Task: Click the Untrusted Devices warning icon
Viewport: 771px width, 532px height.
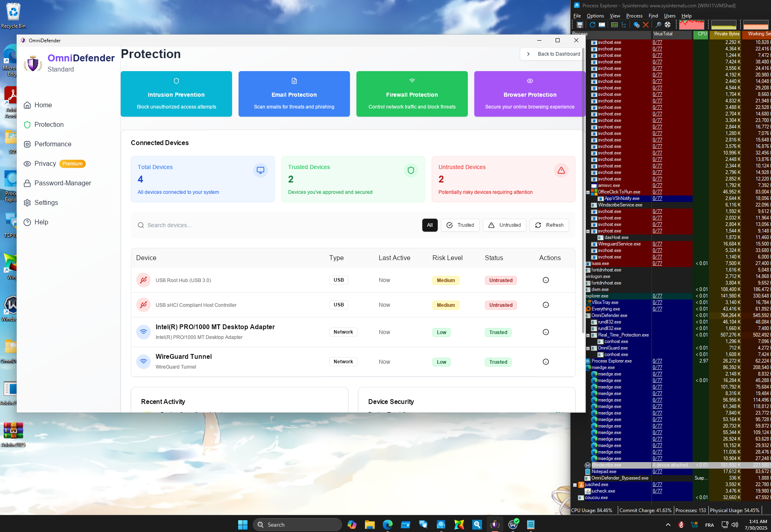Action: (x=561, y=170)
